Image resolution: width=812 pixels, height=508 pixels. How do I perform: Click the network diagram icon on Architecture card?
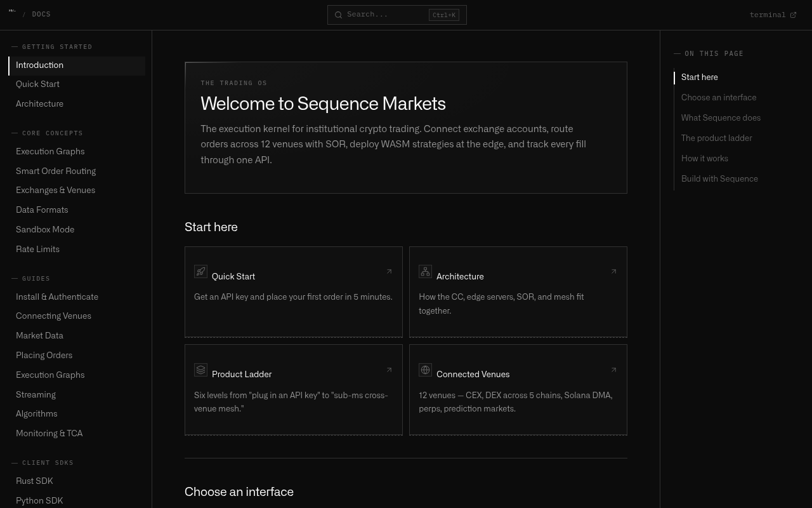tap(425, 272)
